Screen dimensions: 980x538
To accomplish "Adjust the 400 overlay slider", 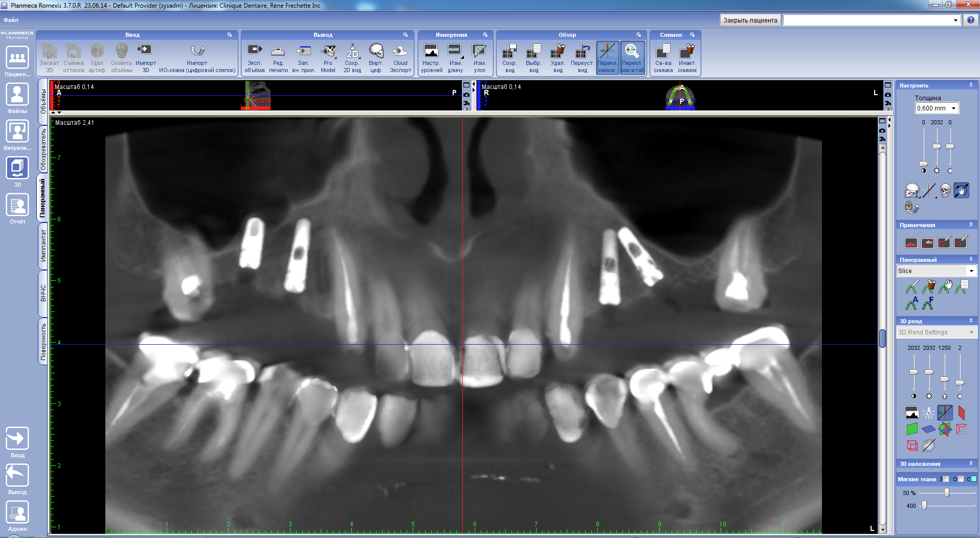I will [x=924, y=505].
